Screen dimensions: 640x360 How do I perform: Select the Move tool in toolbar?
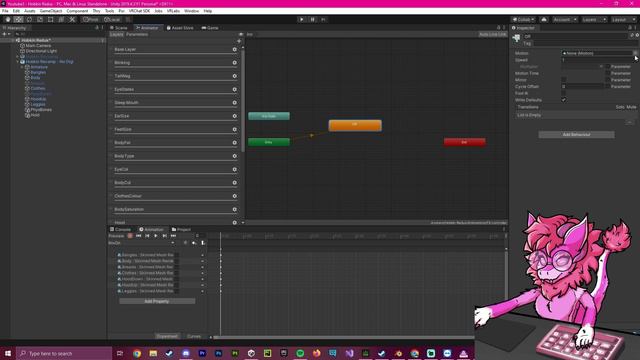pos(18,19)
